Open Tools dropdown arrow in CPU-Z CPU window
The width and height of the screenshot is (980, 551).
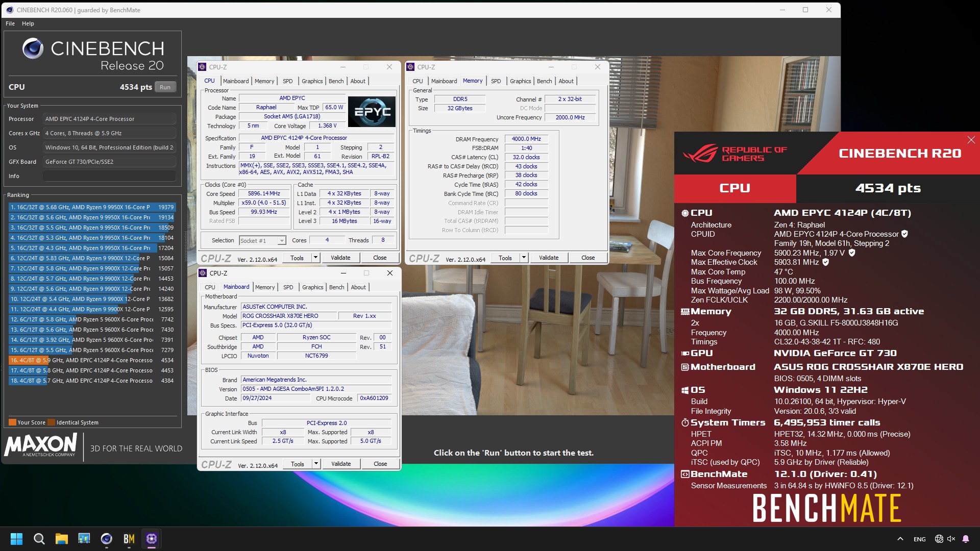tap(315, 258)
